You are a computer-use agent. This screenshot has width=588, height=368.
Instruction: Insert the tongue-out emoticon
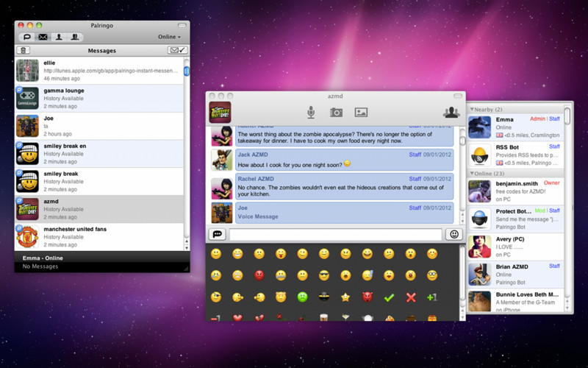pyautogui.click(x=281, y=254)
